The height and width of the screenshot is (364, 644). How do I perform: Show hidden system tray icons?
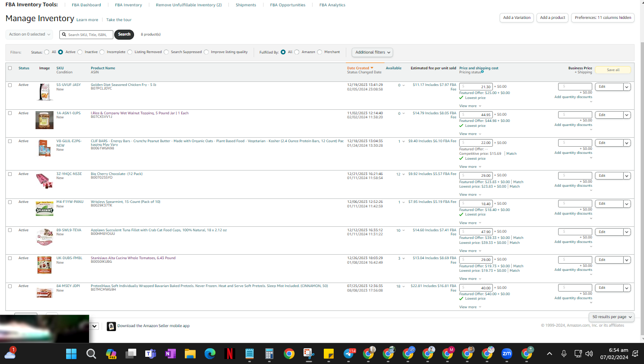click(x=549, y=354)
